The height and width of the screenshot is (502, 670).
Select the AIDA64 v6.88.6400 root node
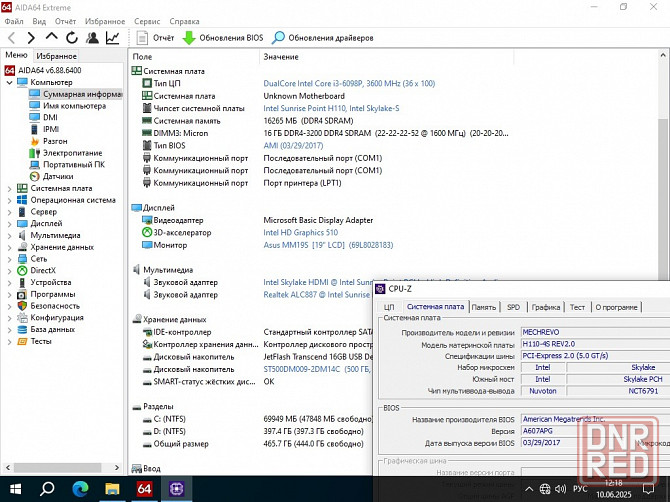[x=43, y=70]
